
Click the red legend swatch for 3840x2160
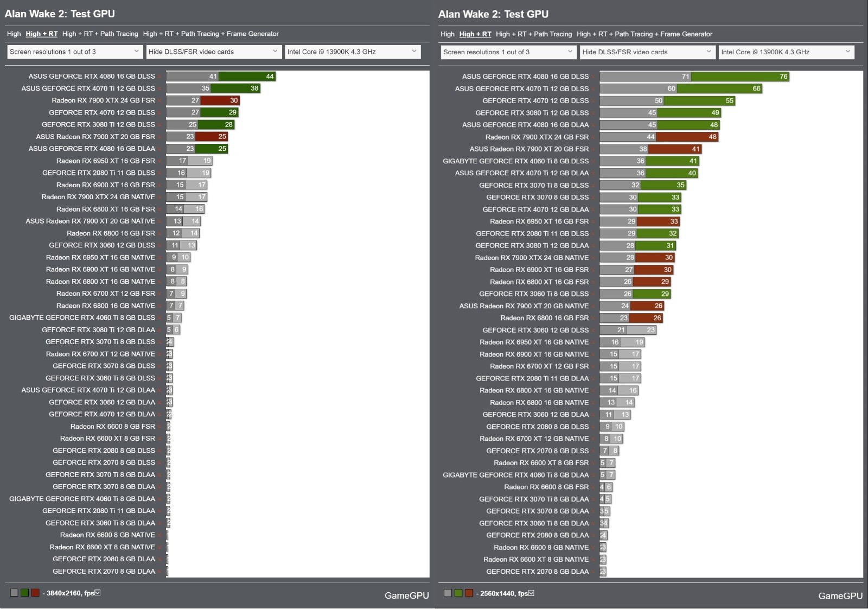[35, 593]
